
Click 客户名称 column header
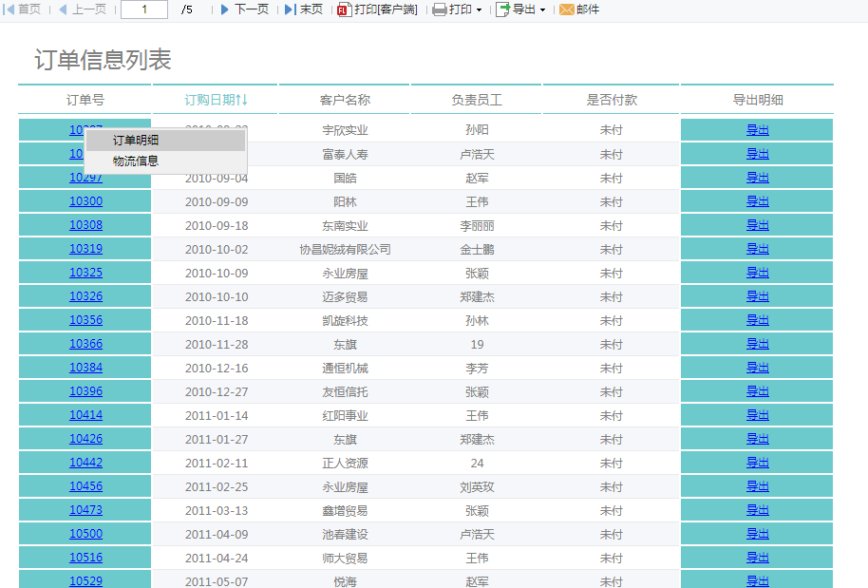click(x=345, y=100)
